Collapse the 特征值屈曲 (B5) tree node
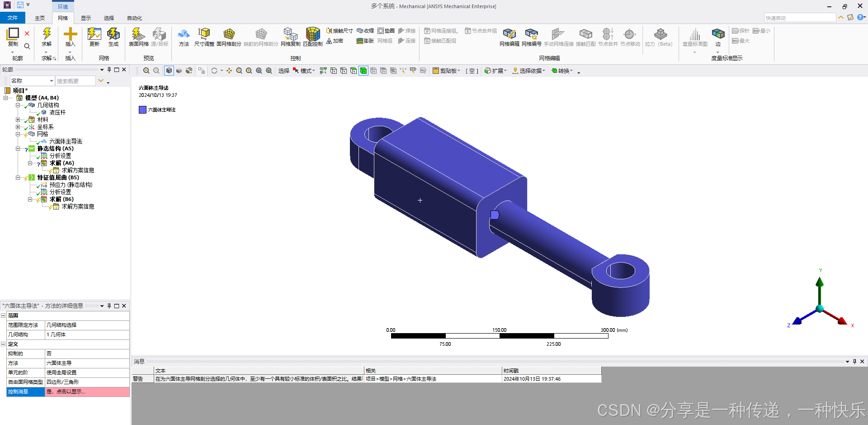Image resolution: width=868 pixels, height=425 pixels. tap(18, 177)
